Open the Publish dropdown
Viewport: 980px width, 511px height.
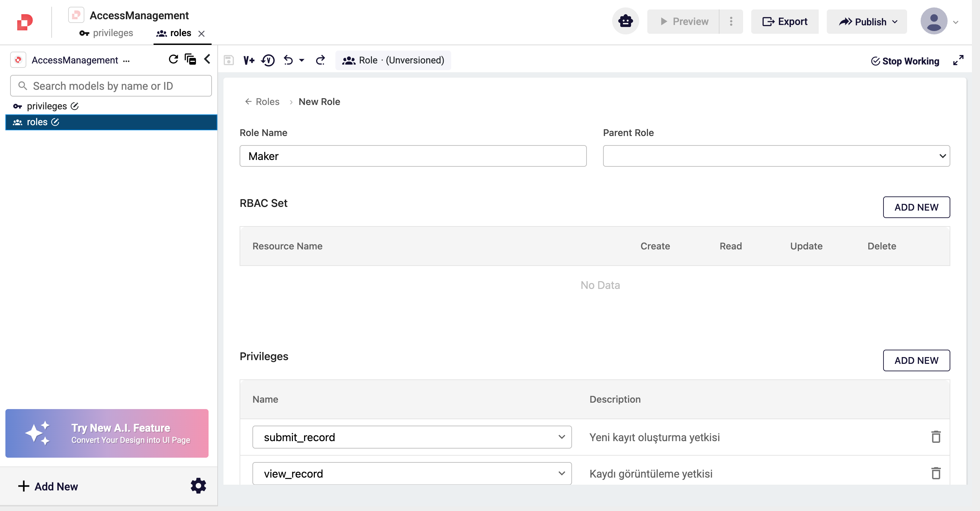pos(867,21)
